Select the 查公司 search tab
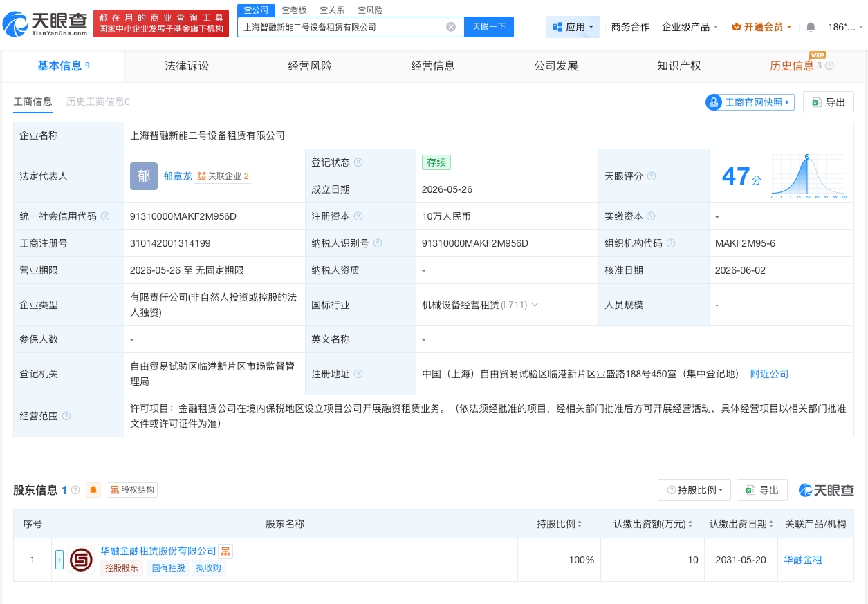Viewport: 868px width, 604px height. pyautogui.click(x=256, y=10)
